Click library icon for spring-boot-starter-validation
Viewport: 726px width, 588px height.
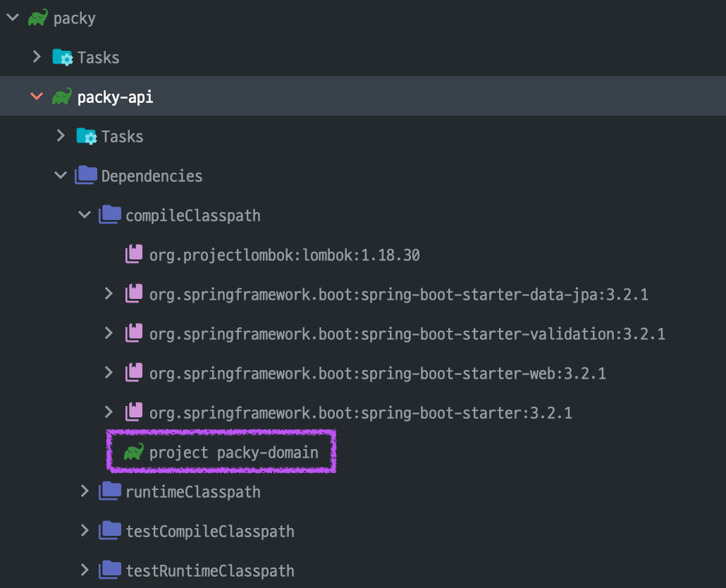click(x=134, y=333)
